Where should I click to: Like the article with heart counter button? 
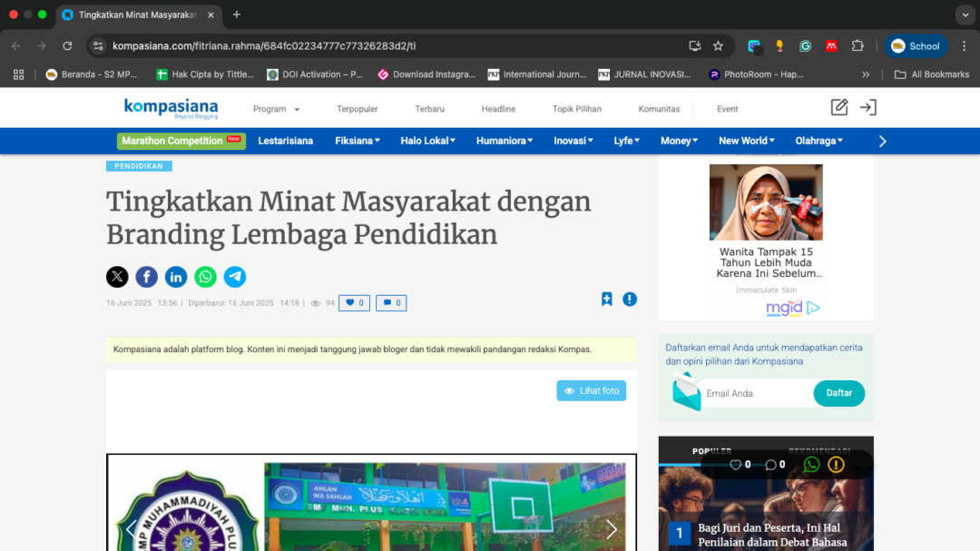[355, 302]
